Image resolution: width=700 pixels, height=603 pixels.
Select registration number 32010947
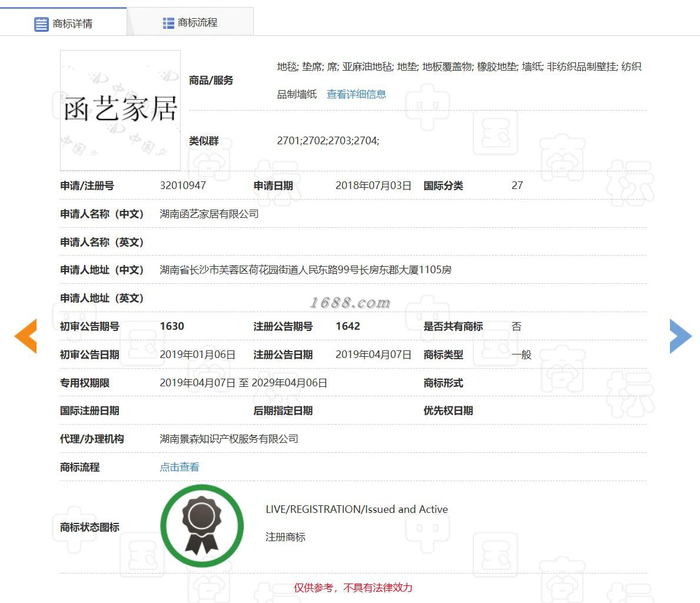[183, 185]
